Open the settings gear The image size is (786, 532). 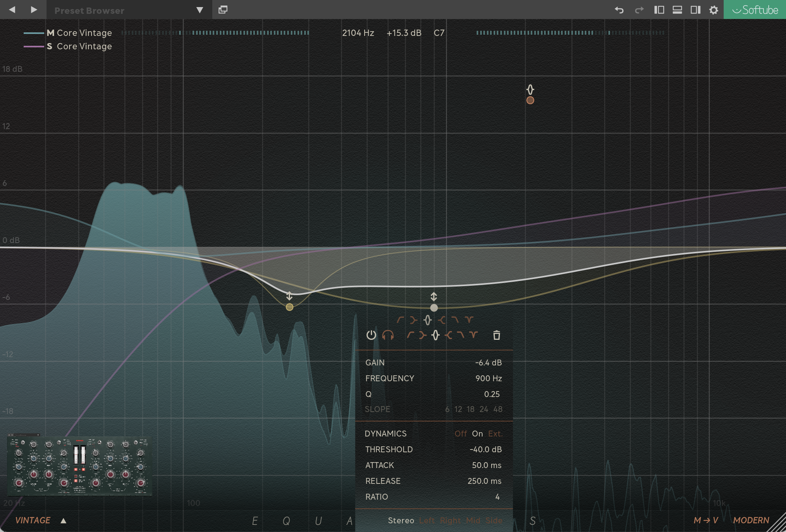click(714, 10)
